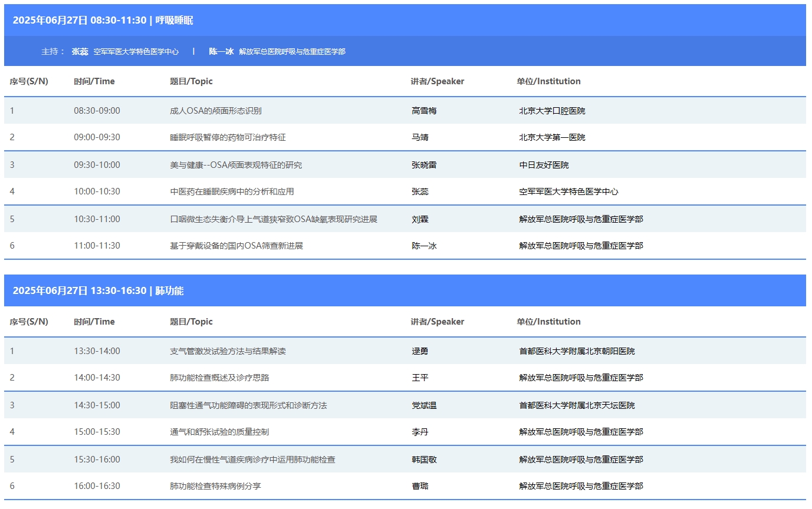The height and width of the screenshot is (509, 812).
Task: Select host name 陈一冰 in the 主持 bar
Action: (221, 51)
